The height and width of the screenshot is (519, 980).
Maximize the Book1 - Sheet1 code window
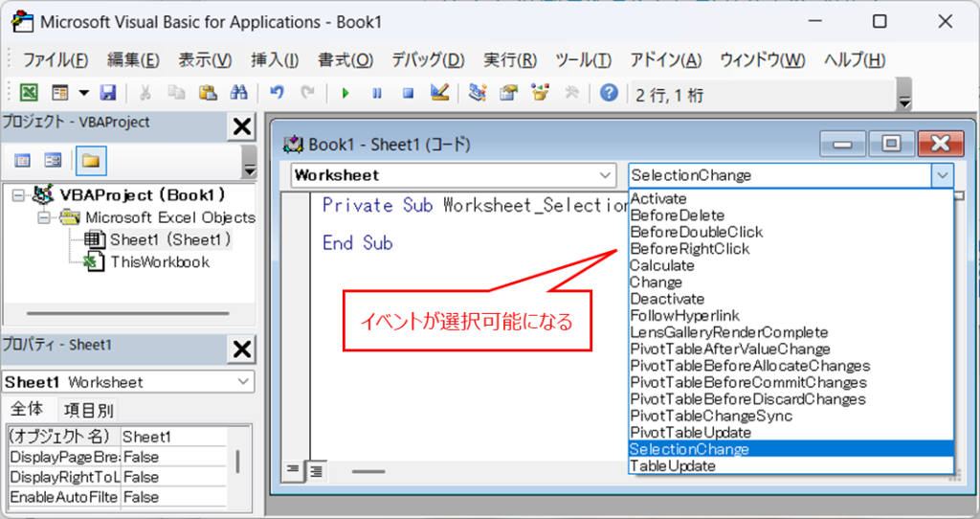pyautogui.click(x=891, y=145)
